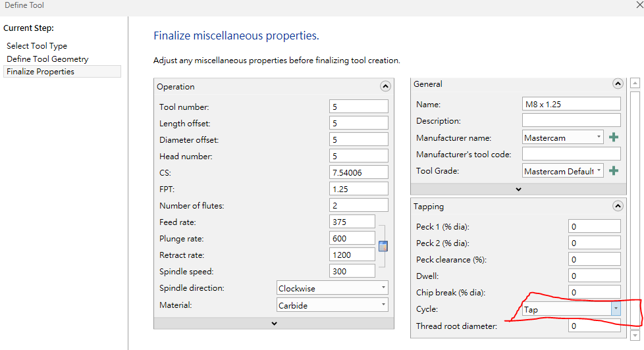Open the Material dropdown
This screenshot has width=644, height=350.
[x=333, y=305]
